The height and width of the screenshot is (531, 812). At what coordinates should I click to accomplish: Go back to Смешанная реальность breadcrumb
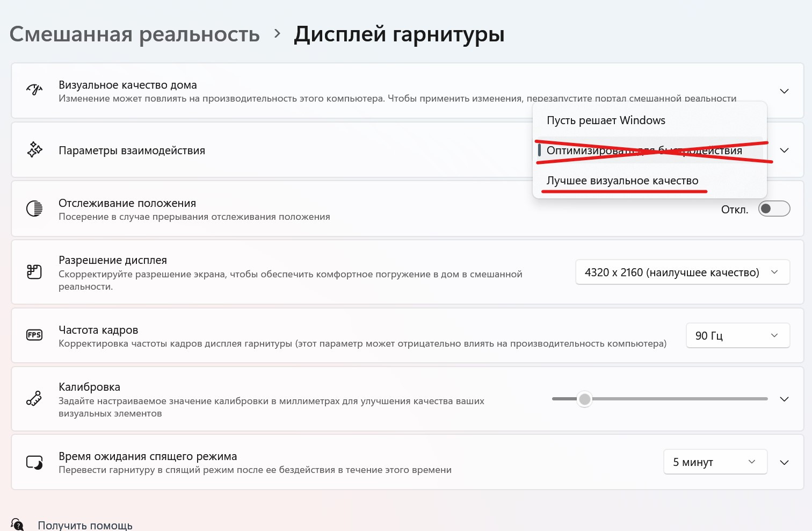[x=135, y=34]
